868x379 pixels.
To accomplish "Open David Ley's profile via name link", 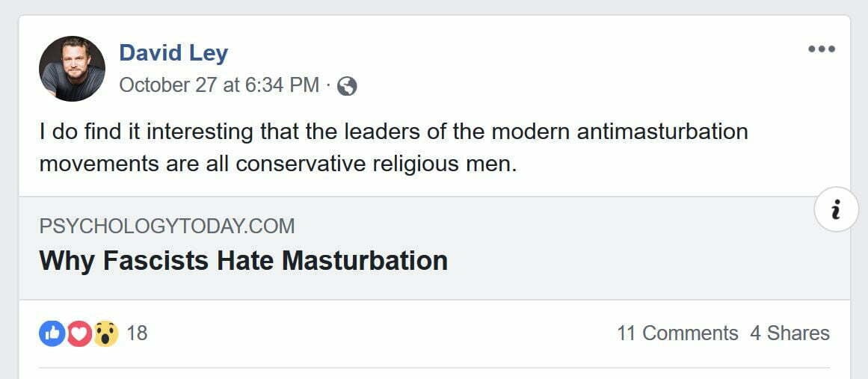I will pyautogui.click(x=173, y=53).
